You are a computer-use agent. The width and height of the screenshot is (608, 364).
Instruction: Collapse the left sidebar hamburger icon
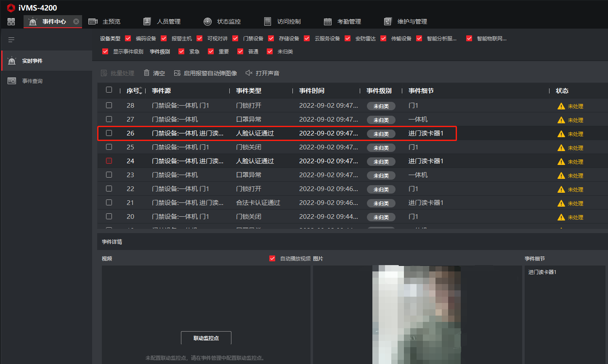[x=11, y=40]
